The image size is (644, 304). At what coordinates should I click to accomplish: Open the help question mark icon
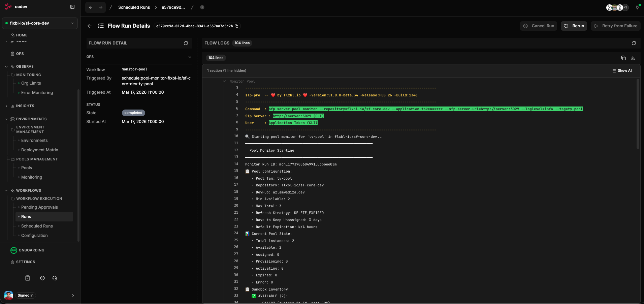[42, 278]
